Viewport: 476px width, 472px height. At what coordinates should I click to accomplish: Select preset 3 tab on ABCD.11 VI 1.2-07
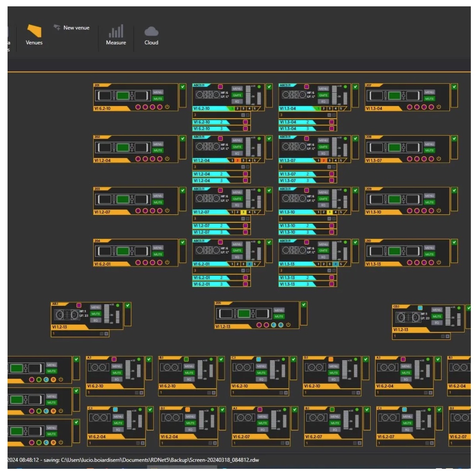(x=243, y=212)
